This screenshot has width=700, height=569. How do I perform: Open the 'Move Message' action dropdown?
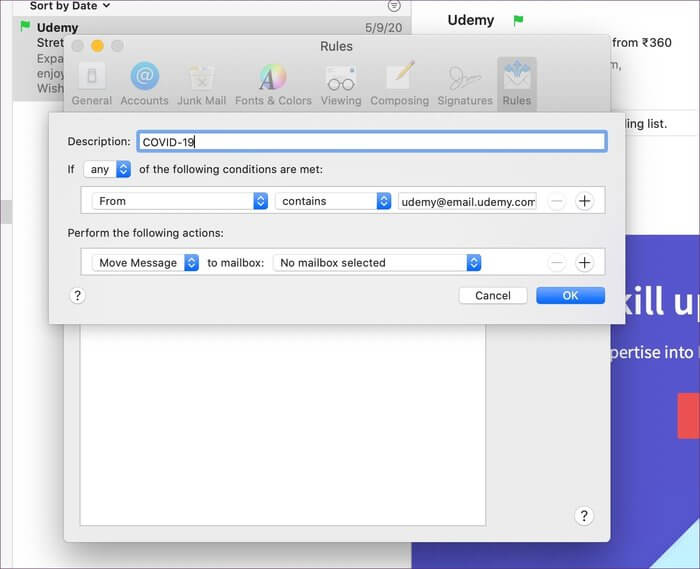pyautogui.click(x=145, y=263)
